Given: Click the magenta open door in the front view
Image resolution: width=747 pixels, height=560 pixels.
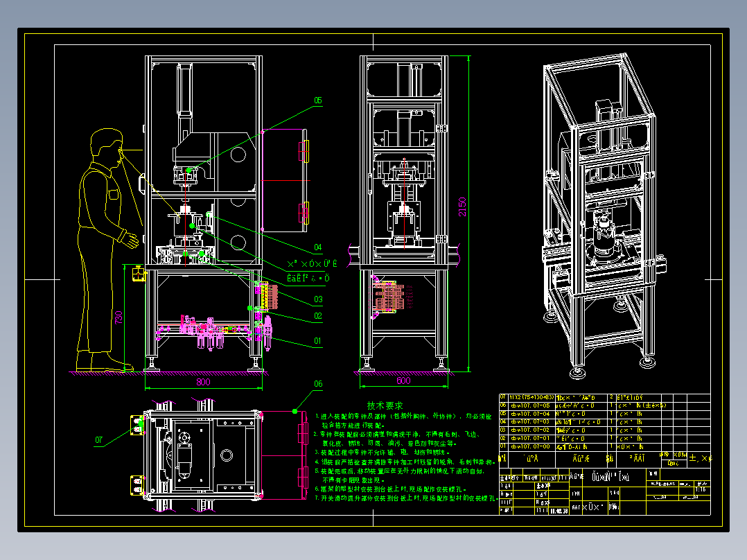Looking at the screenshot, I should click(285, 180).
